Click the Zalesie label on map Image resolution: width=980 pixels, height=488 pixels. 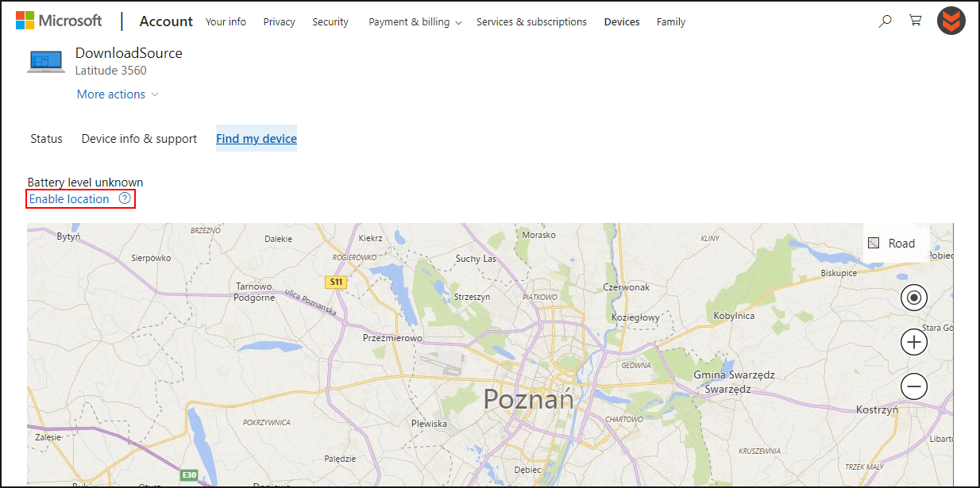(48, 436)
